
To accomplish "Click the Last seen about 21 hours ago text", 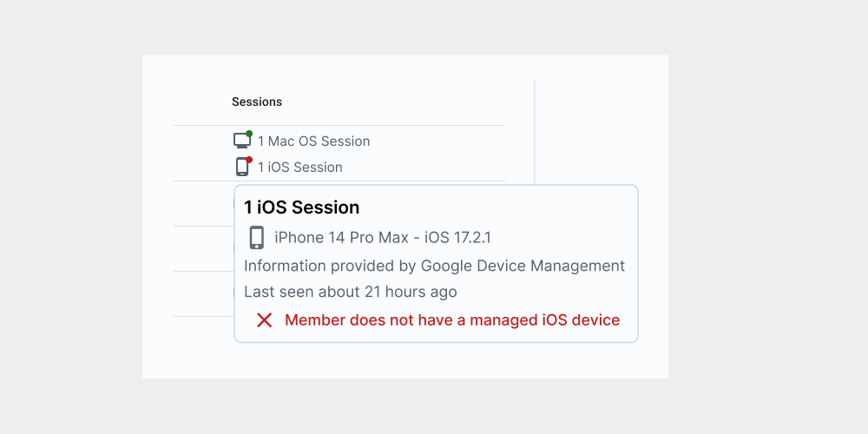I will point(350,292).
